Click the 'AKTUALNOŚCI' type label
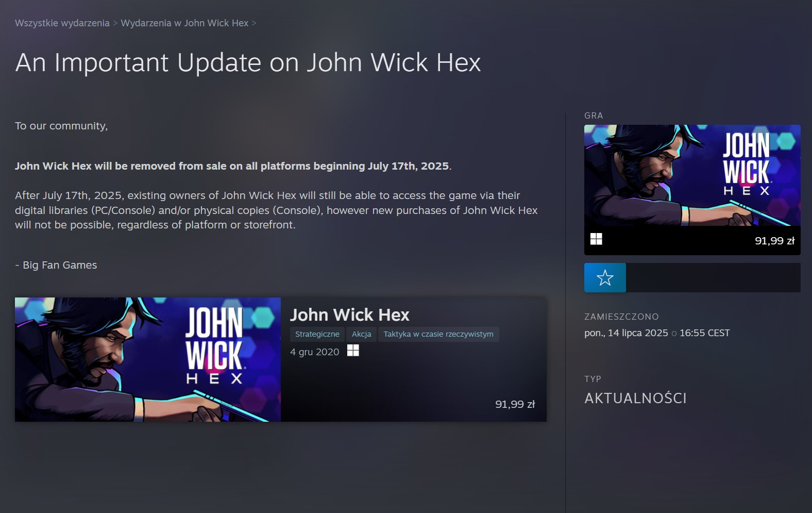The image size is (812, 513). [x=635, y=398]
